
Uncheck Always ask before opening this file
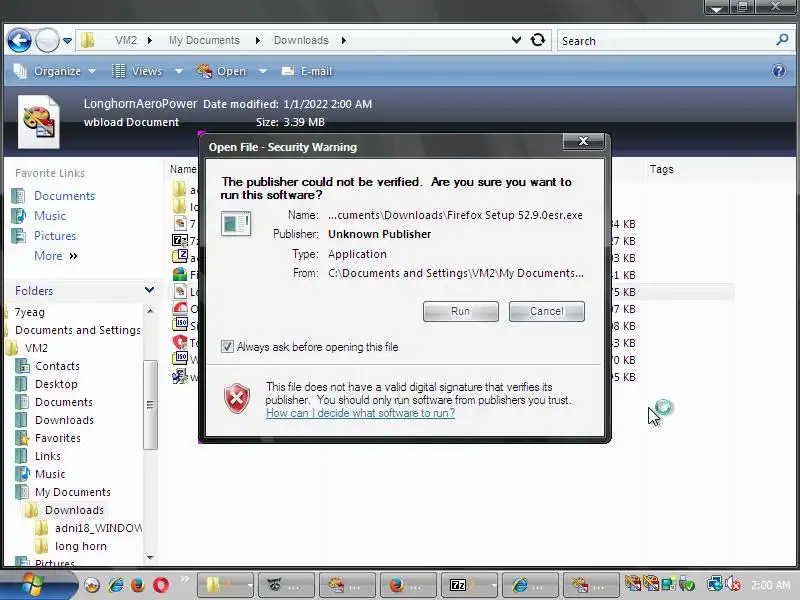coord(227,347)
